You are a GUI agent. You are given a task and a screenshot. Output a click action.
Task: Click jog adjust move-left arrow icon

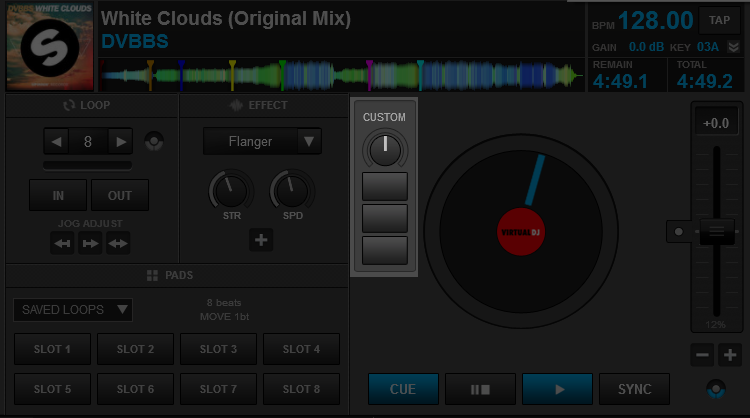62,243
